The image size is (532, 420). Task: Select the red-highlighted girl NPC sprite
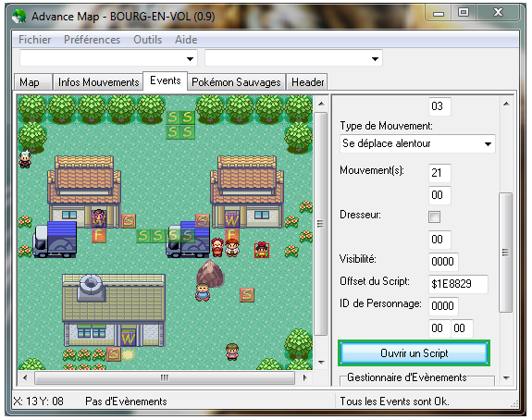pos(262,250)
